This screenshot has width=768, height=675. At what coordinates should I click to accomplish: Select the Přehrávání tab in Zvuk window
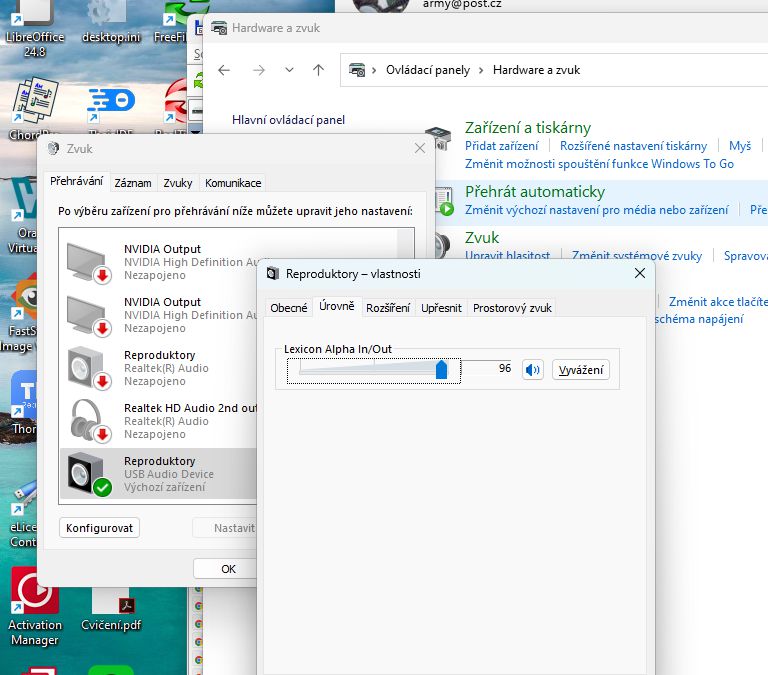click(76, 181)
